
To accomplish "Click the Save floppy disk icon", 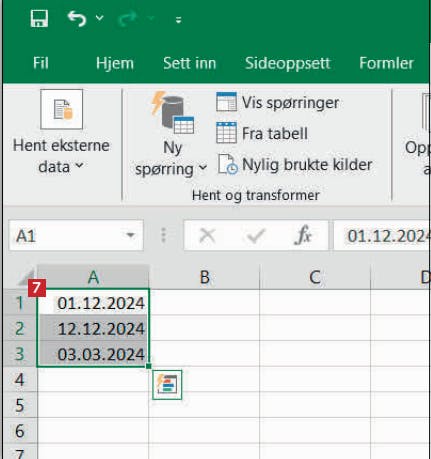I will pyautogui.click(x=39, y=18).
